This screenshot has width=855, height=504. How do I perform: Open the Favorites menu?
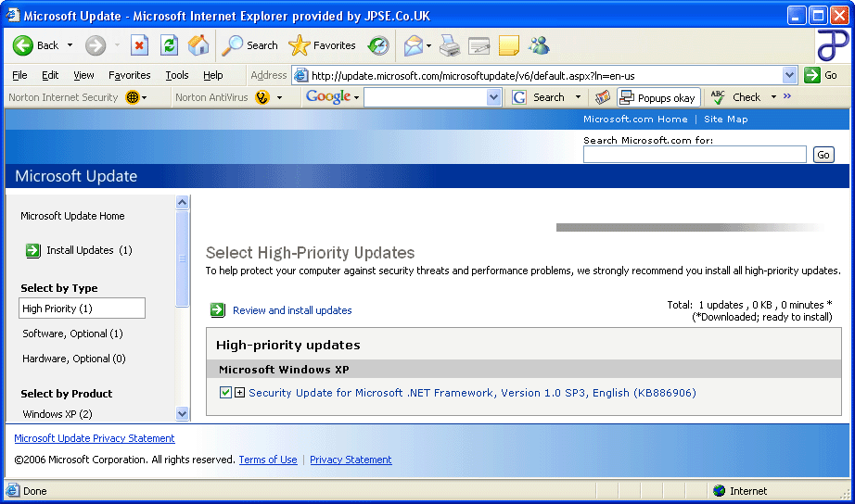pos(129,75)
